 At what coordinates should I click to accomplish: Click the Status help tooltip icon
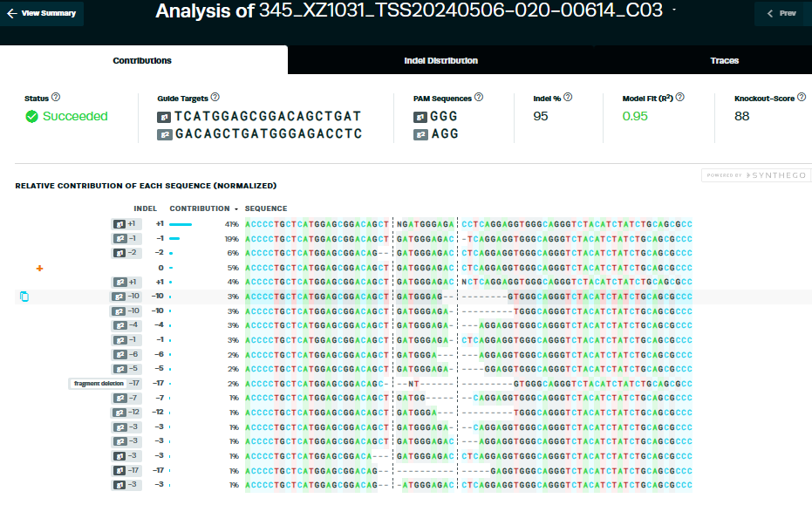[55, 98]
